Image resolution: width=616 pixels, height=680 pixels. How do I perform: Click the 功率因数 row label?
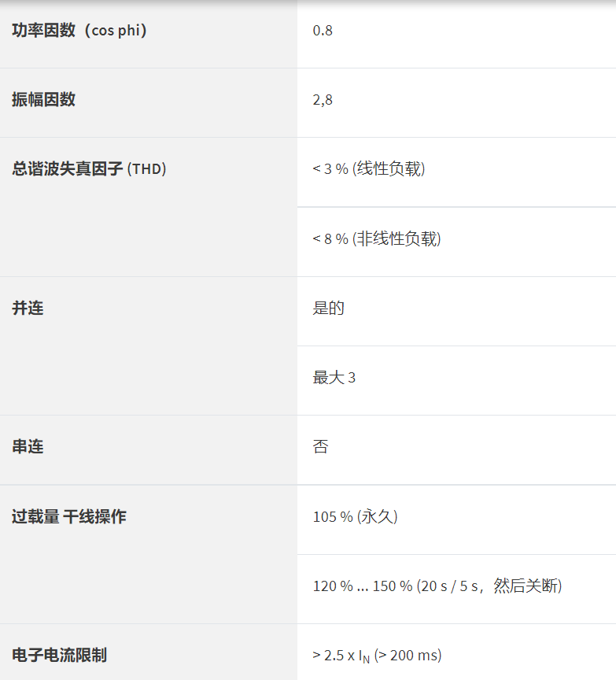[x=44, y=31]
